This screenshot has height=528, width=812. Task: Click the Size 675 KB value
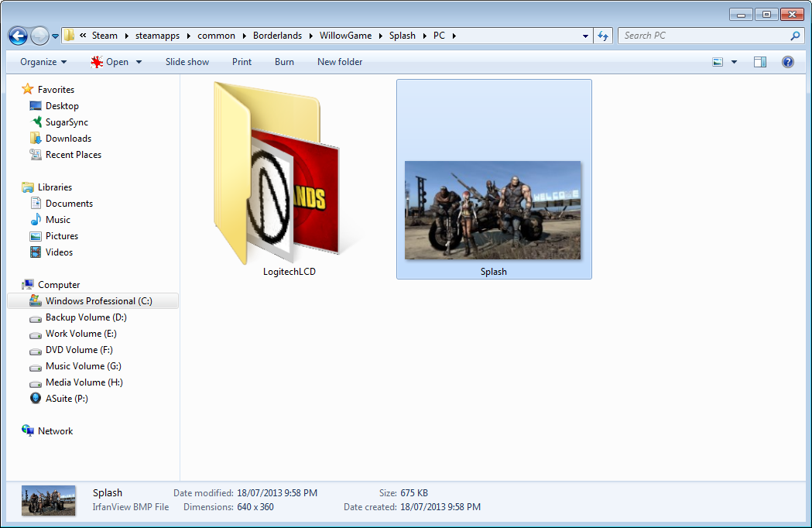(414, 492)
